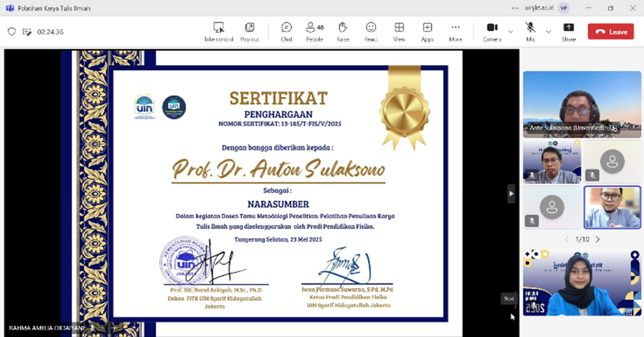Collapse the participant gallery side arrow
Screen dimensions: 644x337
511,193
